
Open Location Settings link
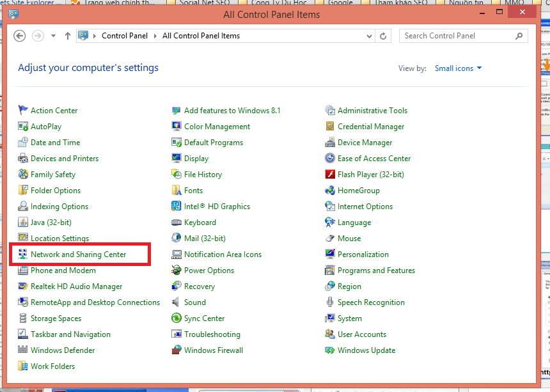59,239
